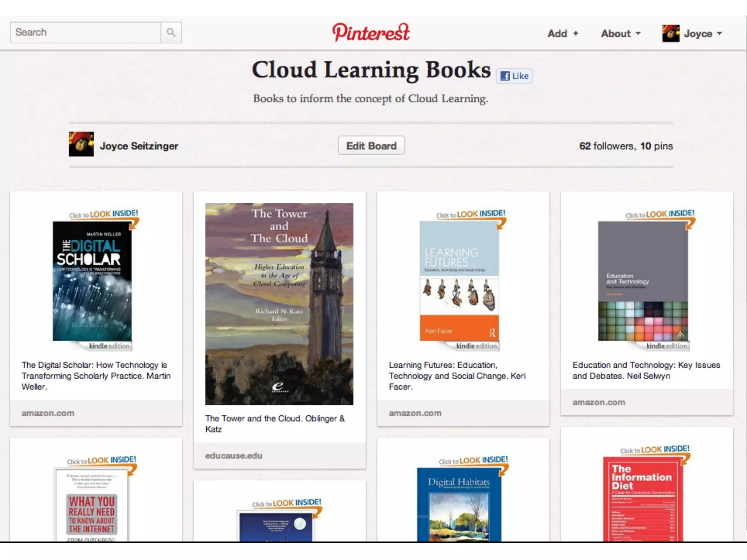
Task: Open the Education and Technology book cover
Action: [643, 281]
